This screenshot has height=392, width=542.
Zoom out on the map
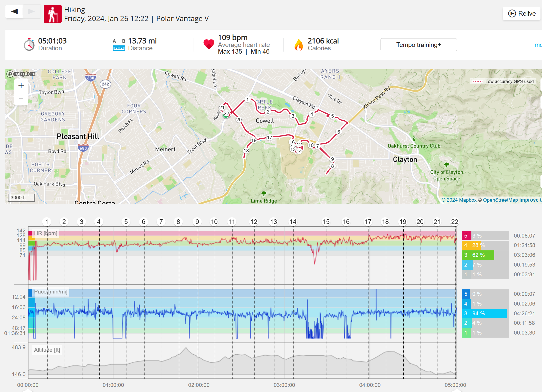[x=21, y=99]
